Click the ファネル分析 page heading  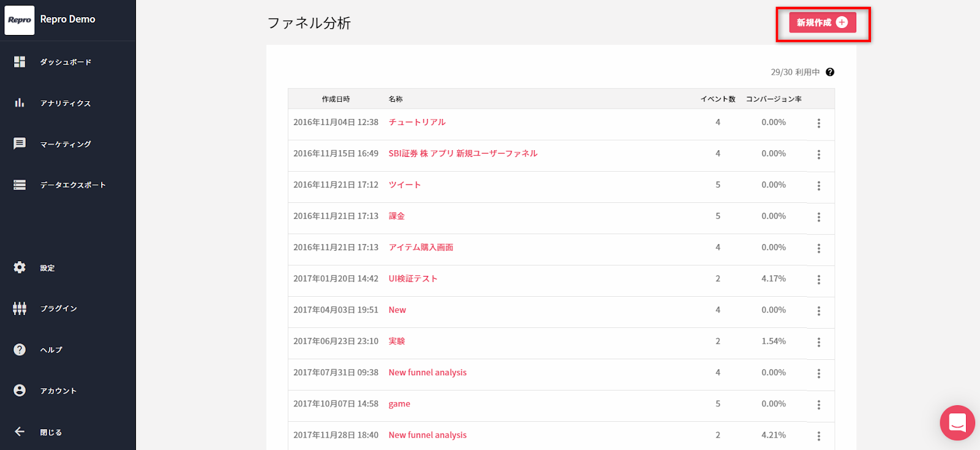[x=309, y=23]
